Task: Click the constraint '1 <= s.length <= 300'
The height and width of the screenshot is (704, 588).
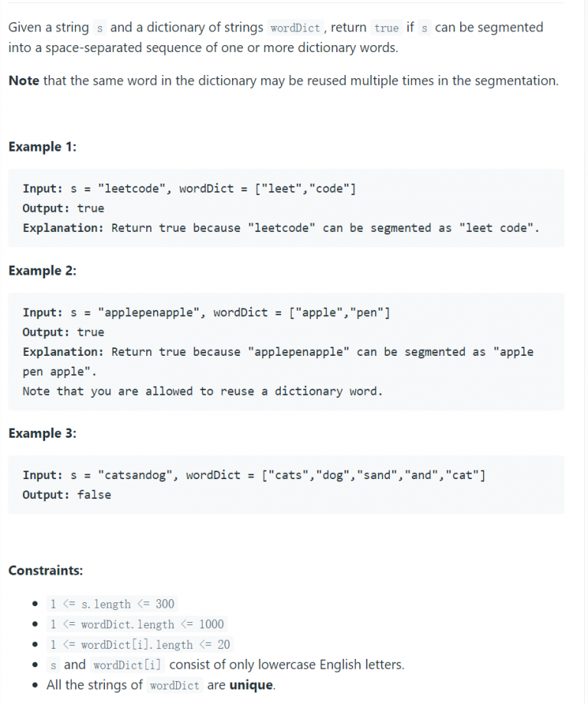Action: pyautogui.click(x=112, y=604)
